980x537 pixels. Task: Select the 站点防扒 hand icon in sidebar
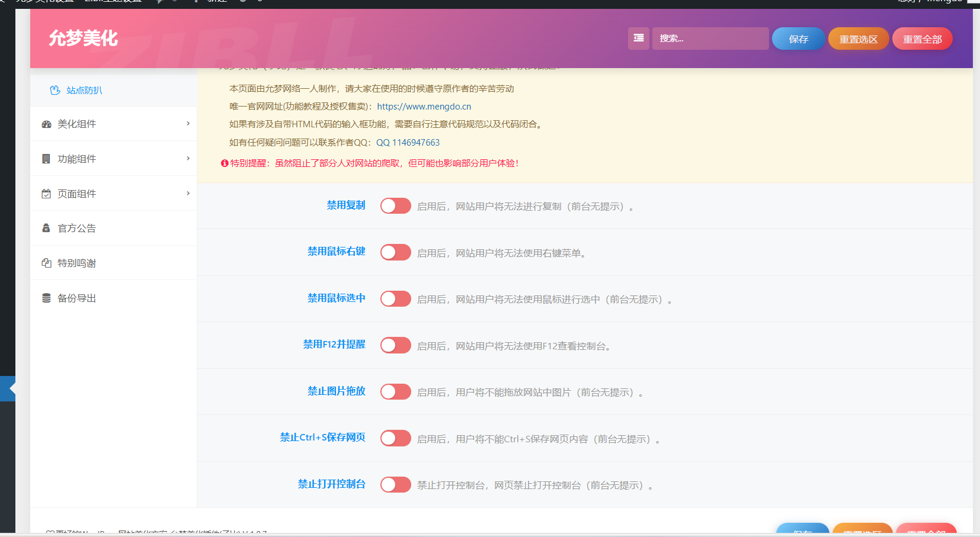[55, 90]
